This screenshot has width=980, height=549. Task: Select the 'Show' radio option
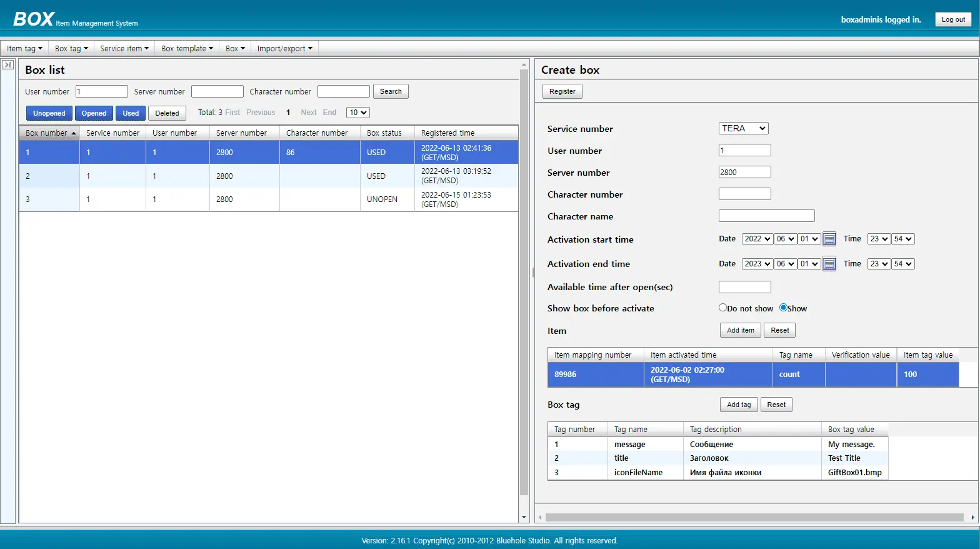tap(783, 308)
